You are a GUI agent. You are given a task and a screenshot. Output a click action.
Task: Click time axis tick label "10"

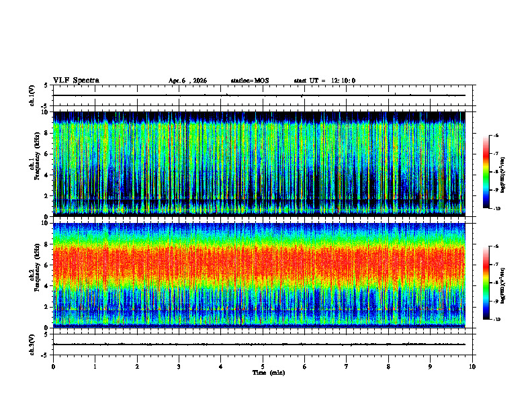coord(472,367)
